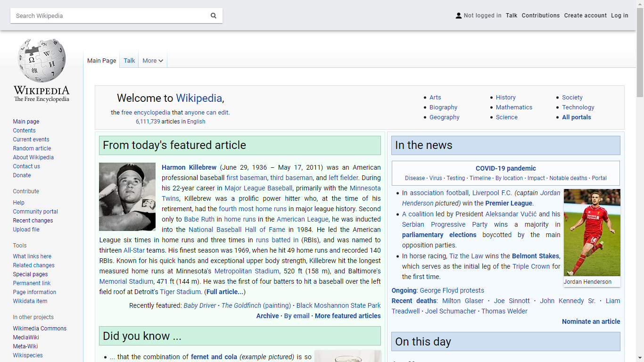Open the Geography portal
This screenshot has width=644, height=362.
(x=444, y=117)
